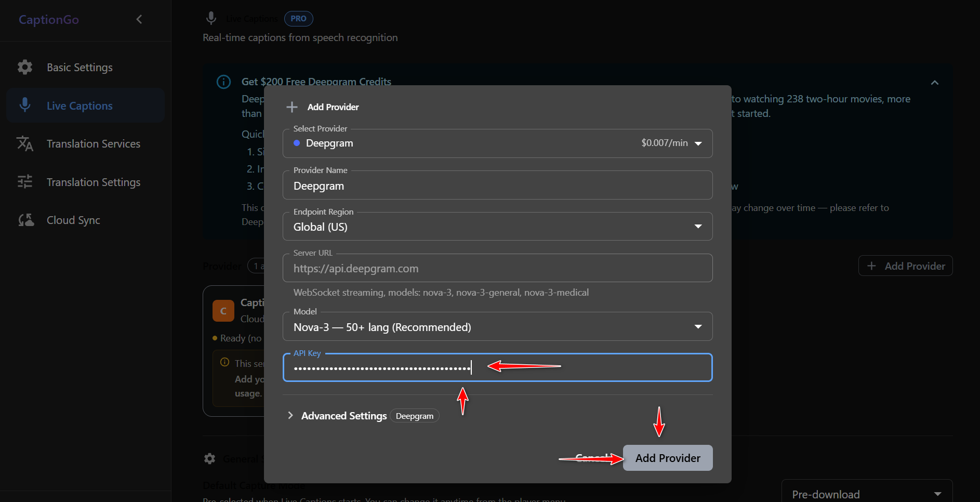The height and width of the screenshot is (502, 980).
Task: Click the Deepgram chip beside Advanced Settings
Action: [x=415, y=416]
